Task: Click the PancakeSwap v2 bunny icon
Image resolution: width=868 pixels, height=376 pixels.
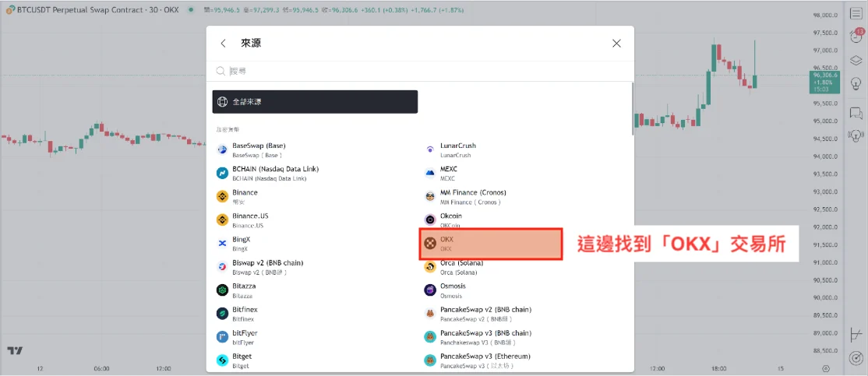Action: click(x=430, y=314)
